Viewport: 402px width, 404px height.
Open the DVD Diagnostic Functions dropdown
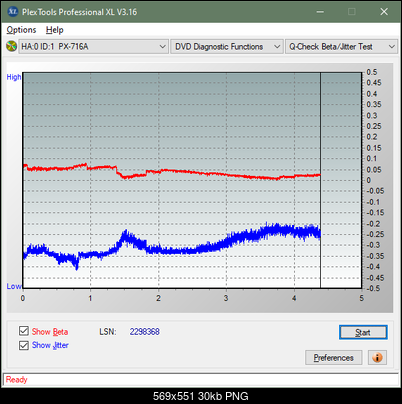point(227,46)
